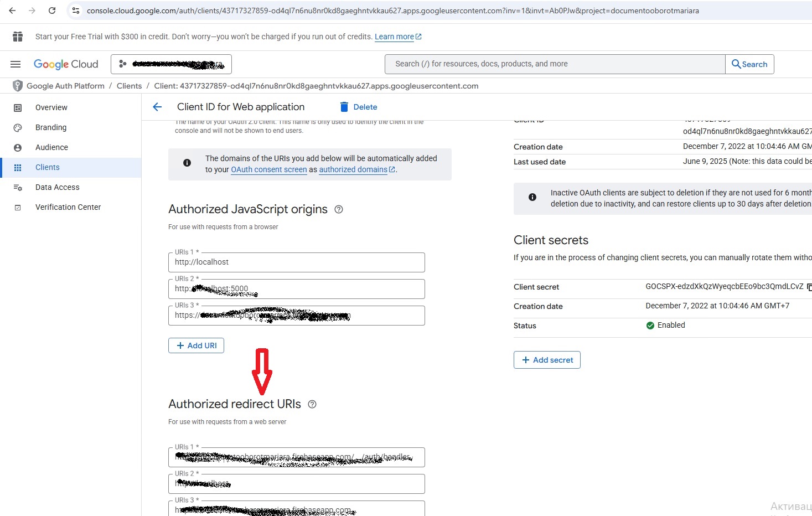Screen dimensions: 812x516
Task: Click the Clients grid icon
Action: [x=18, y=168]
